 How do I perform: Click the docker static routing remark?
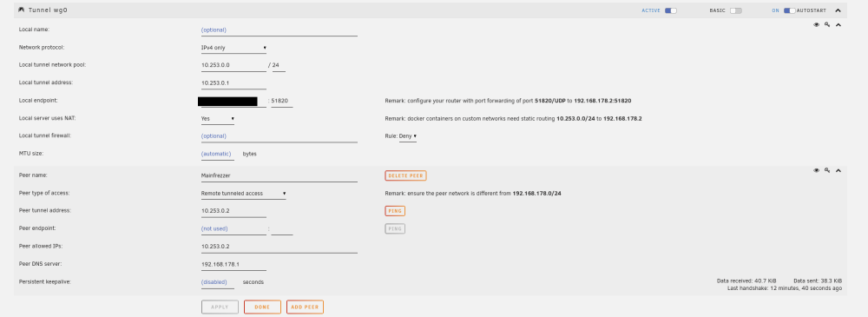pyautogui.click(x=513, y=119)
